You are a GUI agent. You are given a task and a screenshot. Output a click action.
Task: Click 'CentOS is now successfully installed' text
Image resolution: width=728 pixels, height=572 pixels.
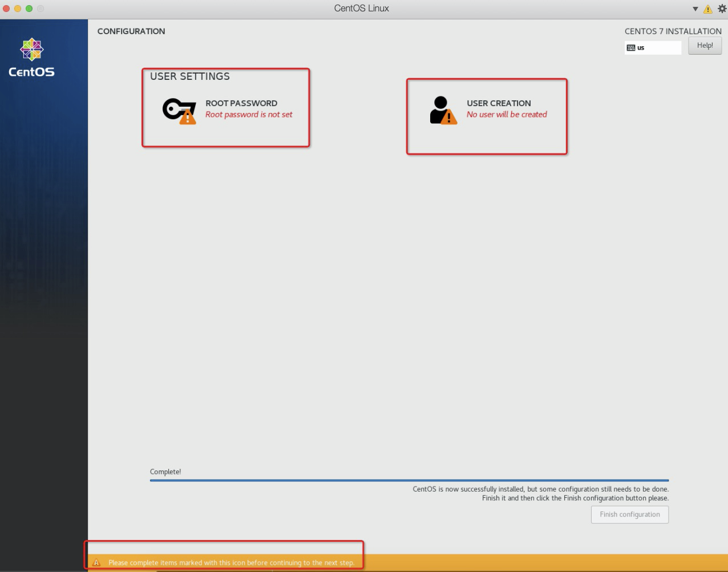coord(540,489)
